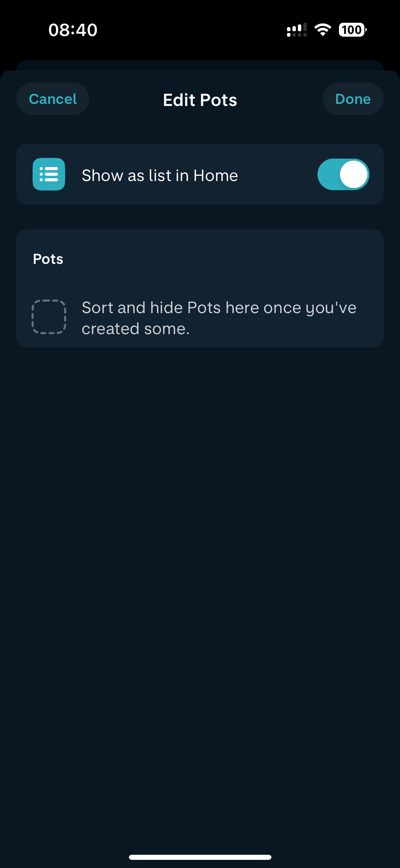Tap the dashed empty pot placeholder icon
Viewport: 400px width, 868px height.
point(49,317)
